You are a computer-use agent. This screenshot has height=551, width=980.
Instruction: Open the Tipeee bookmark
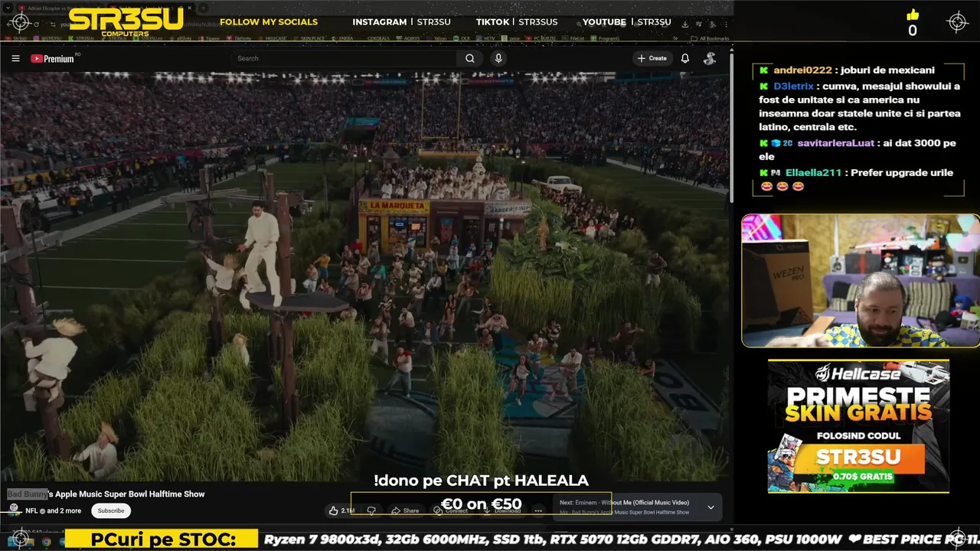tap(210, 38)
